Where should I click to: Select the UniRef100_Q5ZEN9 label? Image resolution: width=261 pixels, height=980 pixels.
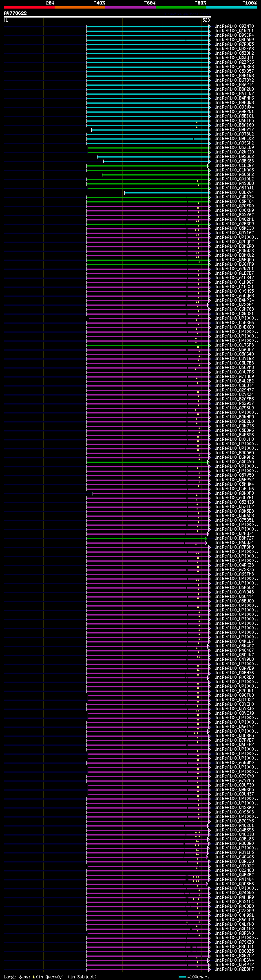pyautogui.click(x=234, y=148)
